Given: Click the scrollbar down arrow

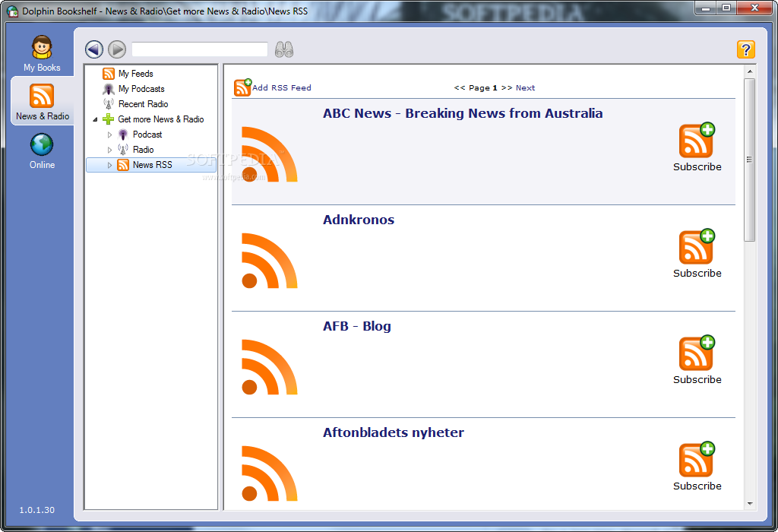Looking at the screenshot, I should point(750,504).
